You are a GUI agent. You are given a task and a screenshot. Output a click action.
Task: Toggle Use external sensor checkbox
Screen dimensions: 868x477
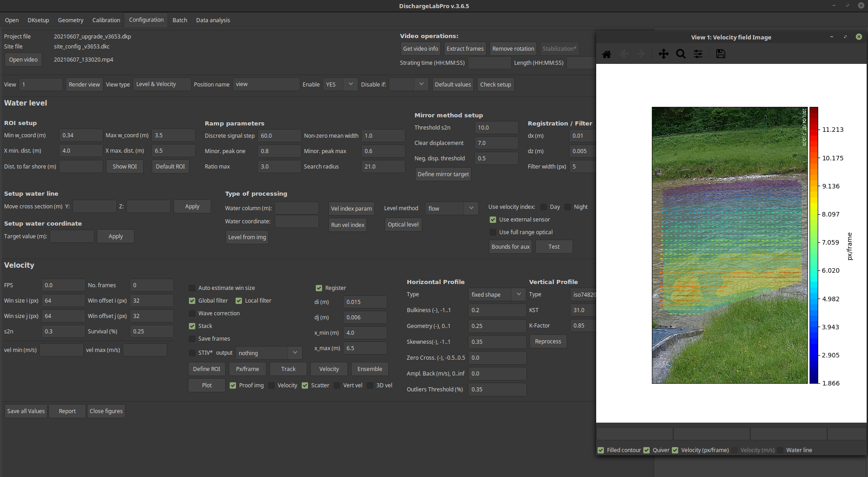(493, 220)
